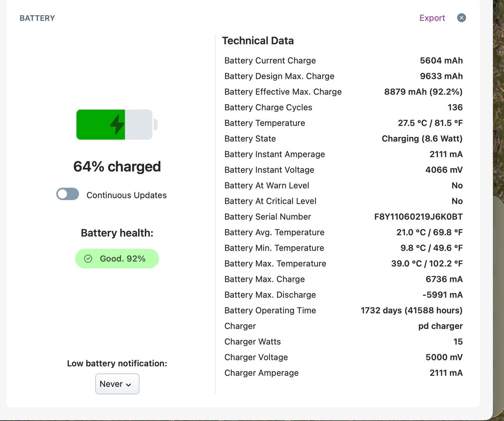Click the Charger value "pd charger"
This screenshot has height=421, width=504.
440,326
